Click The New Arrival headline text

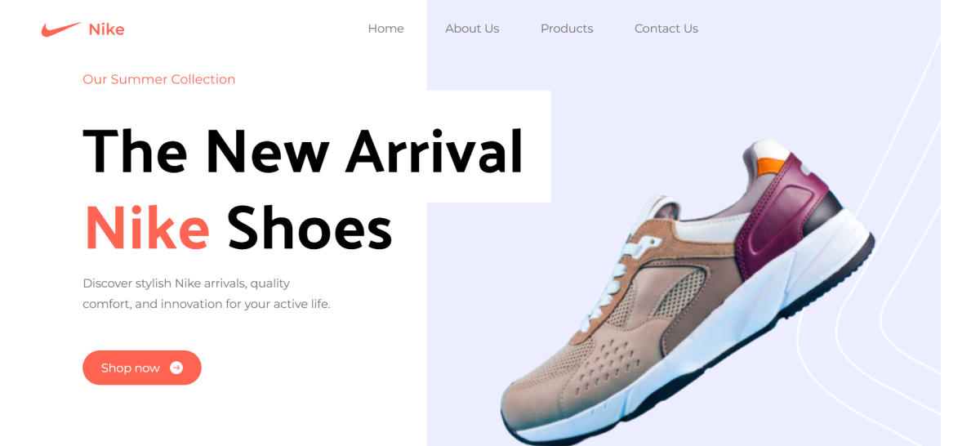pos(303,151)
